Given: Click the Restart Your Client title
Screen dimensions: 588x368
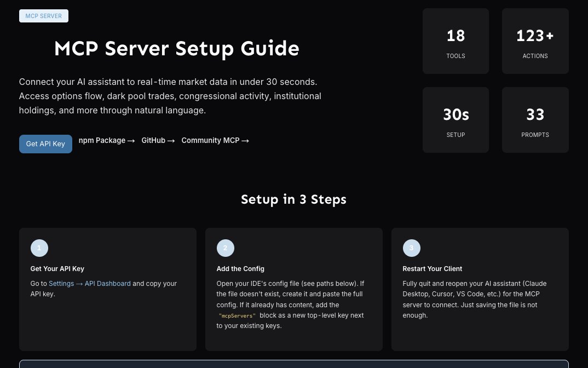Looking at the screenshot, I should 433,268.
